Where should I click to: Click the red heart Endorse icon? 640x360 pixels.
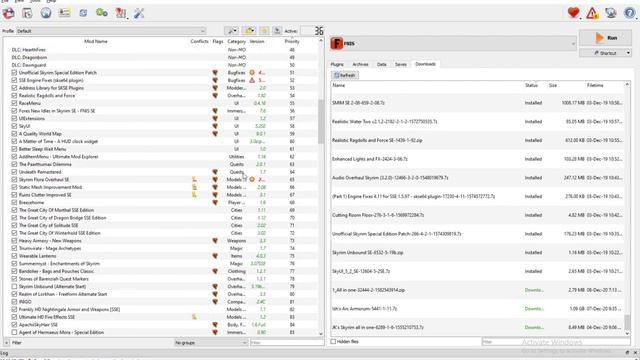(573, 13)
